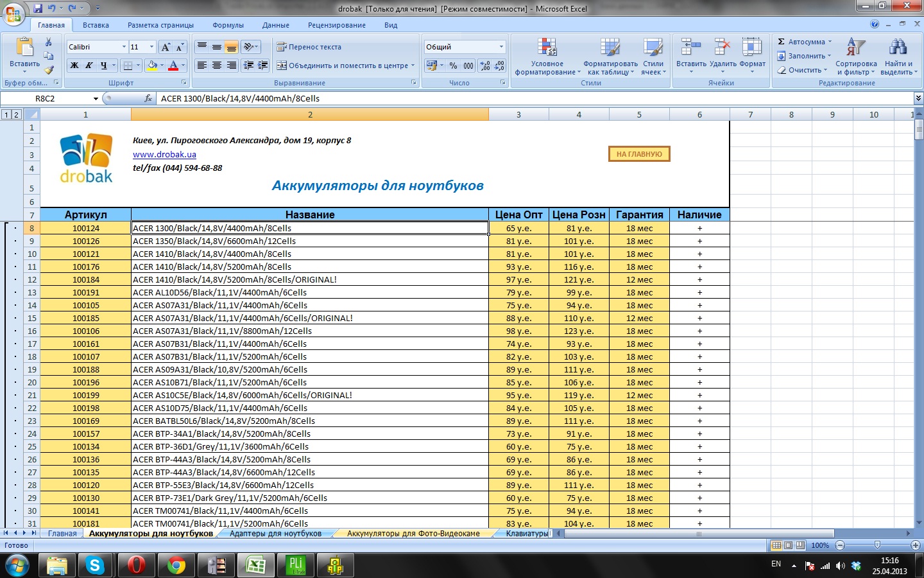Open number format dropdown Общий

[501, 47]
